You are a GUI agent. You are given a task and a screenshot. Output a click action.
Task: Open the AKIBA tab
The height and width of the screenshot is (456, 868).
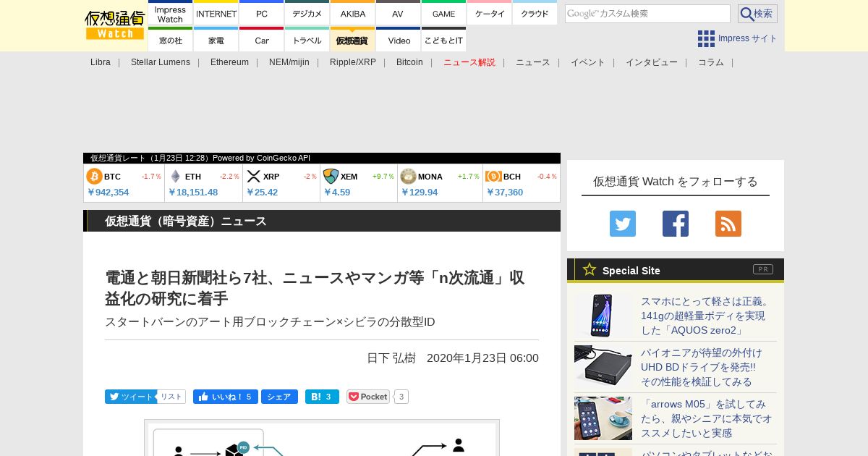click(x=353, y=14)
